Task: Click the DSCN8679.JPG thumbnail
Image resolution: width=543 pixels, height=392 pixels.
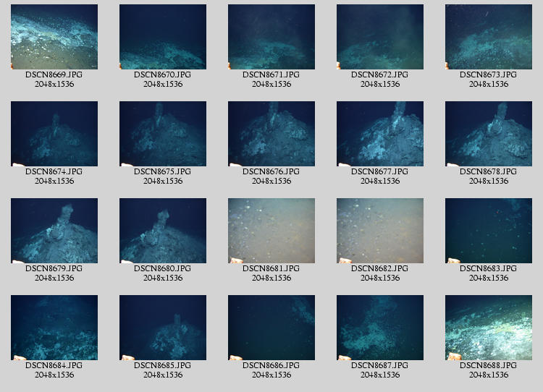Action: (54, 231)
